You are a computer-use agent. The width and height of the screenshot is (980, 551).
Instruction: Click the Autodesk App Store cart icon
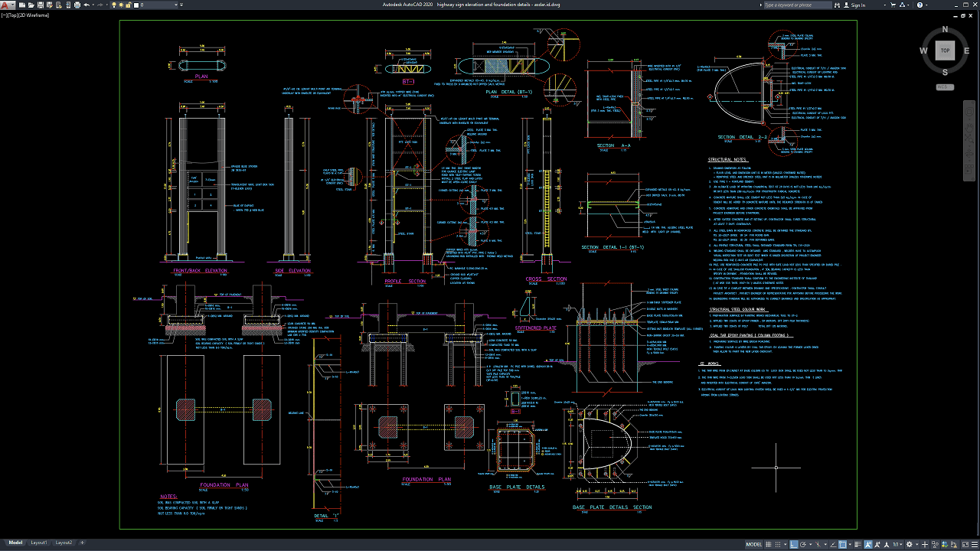pyautogui.click(x=893, y=5)
